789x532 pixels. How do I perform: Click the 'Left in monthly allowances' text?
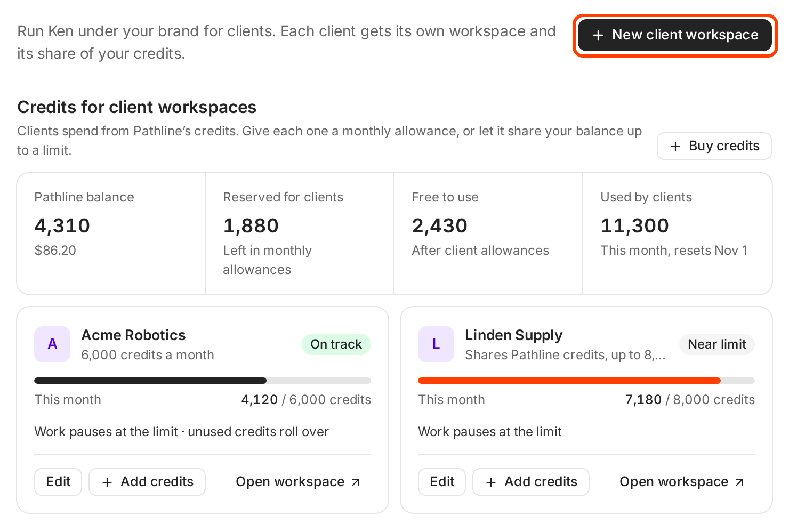coord(268,260)
